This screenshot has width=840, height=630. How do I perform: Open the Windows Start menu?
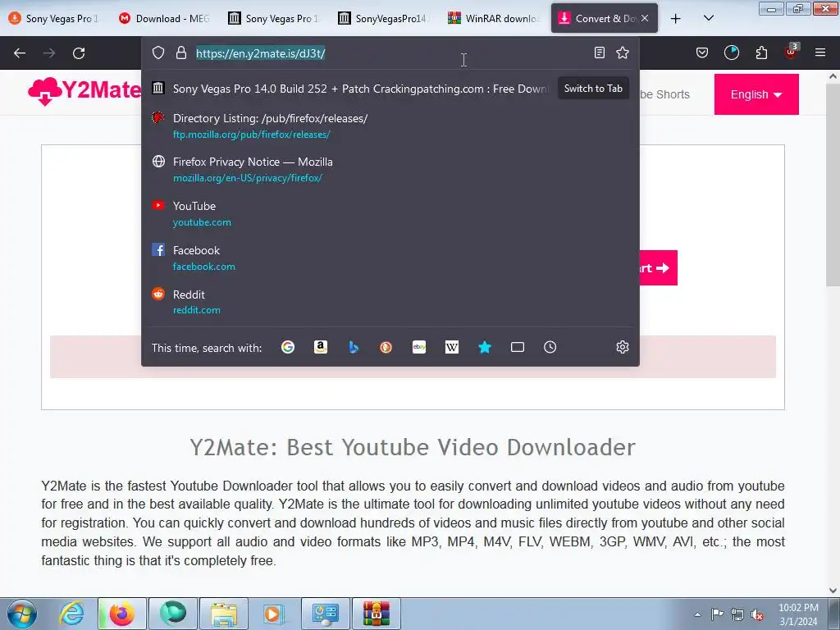[21, 614]
